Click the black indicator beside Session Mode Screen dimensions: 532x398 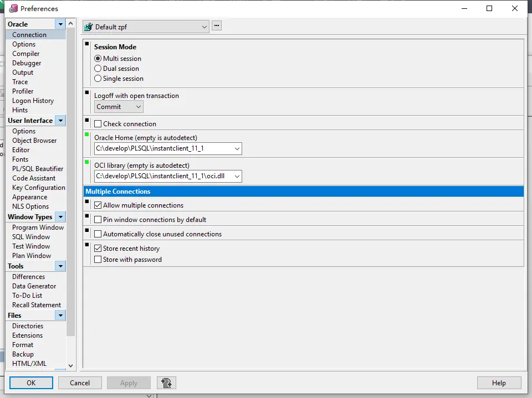[87, 44]
